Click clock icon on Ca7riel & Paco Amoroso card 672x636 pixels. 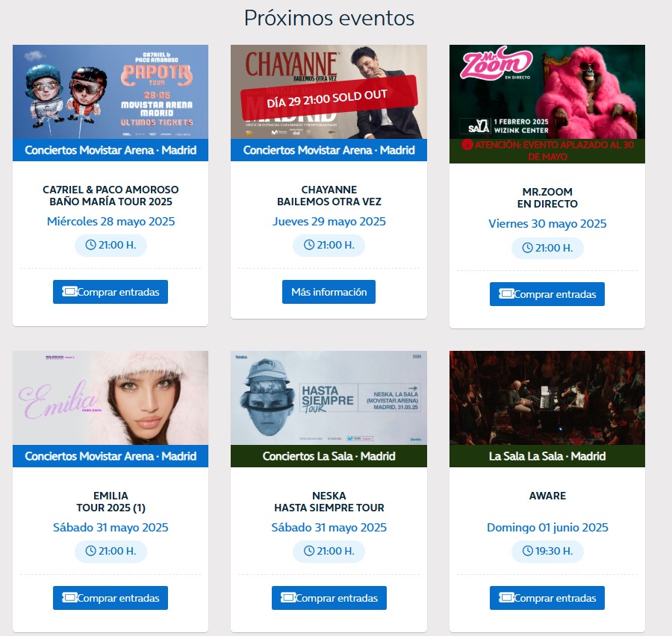90,245
